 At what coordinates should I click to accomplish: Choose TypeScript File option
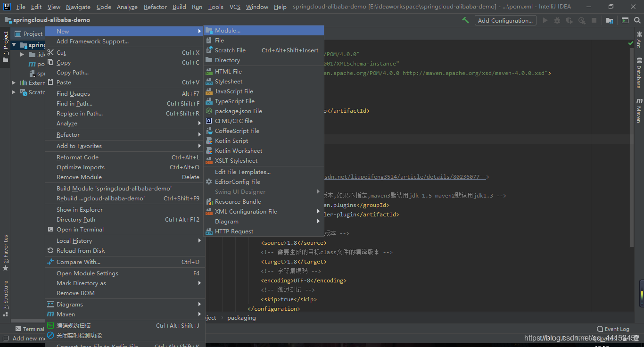tap(264, 101)
